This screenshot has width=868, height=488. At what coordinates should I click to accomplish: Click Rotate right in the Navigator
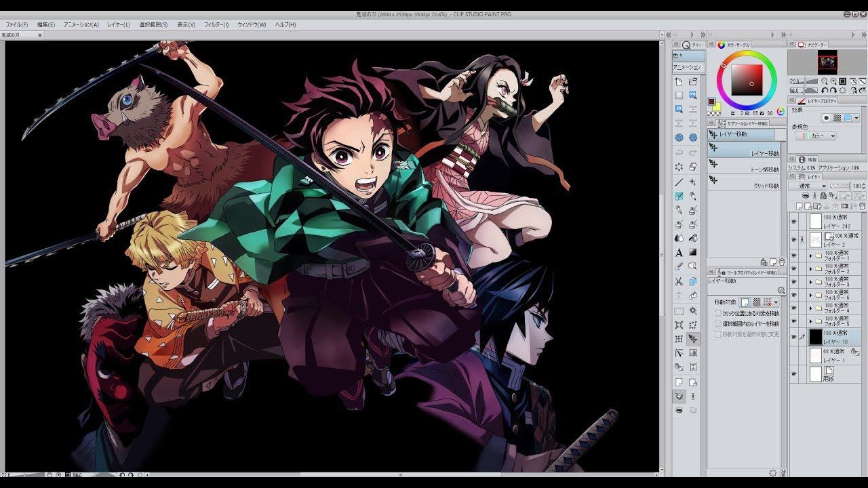[833, 90]
